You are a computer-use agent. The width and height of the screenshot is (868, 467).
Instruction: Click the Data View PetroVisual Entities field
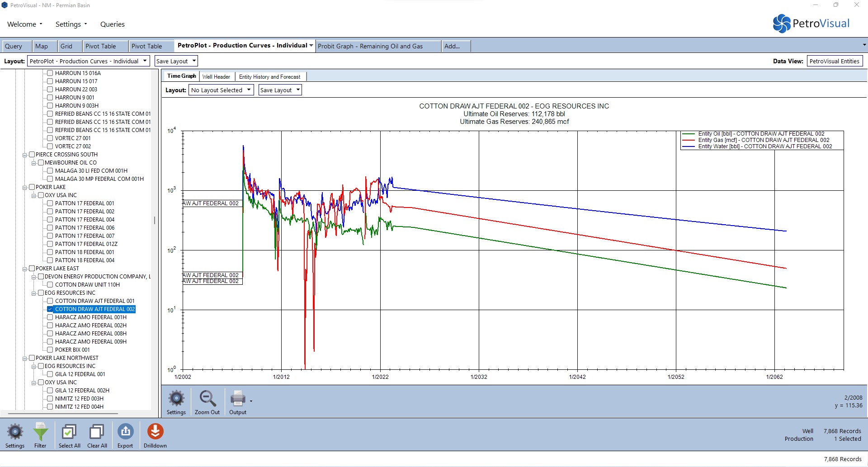tap(834, 61)
